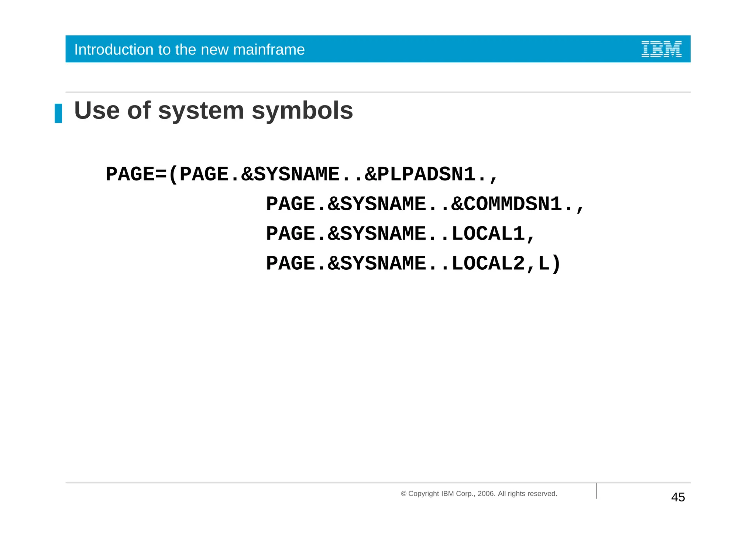The image size is (756, 535).
Task: Click 'PAGE.' starting the third code line
Action: 296,234
